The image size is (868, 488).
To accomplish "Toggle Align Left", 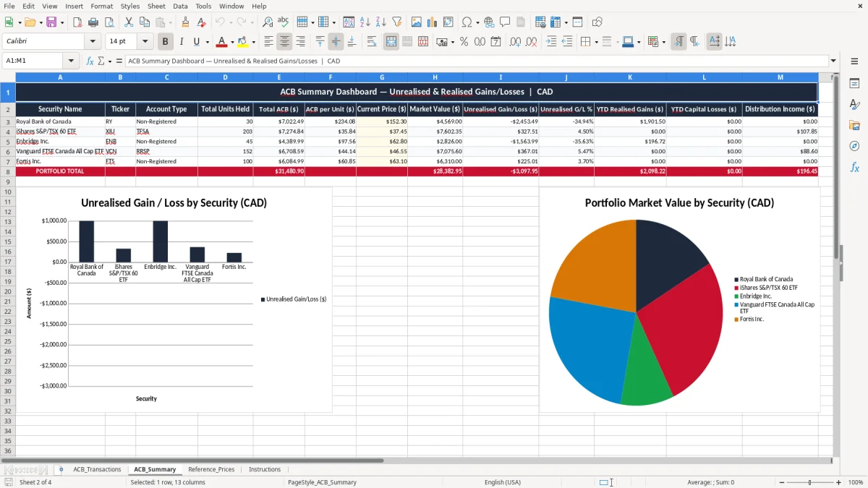I will click(269, 42).
